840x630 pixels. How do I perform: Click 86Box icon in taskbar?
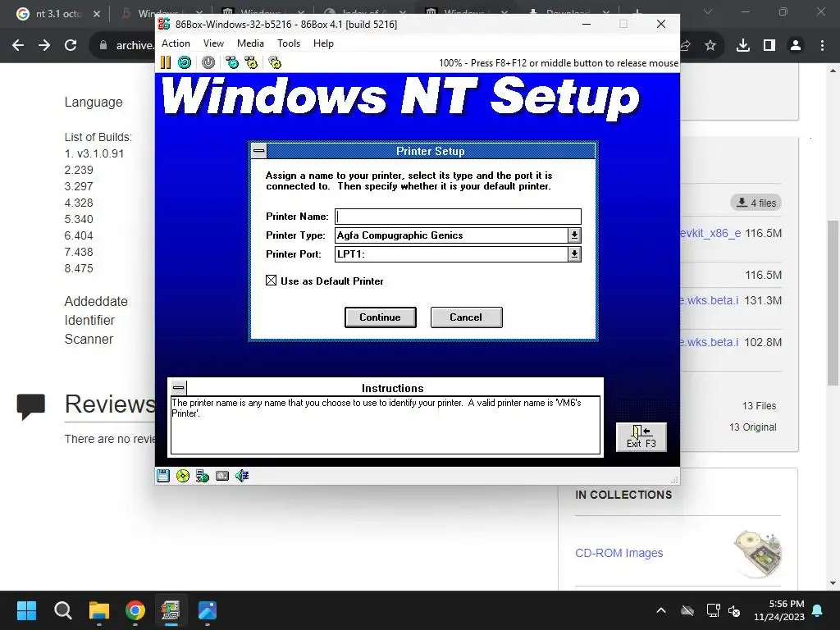(x=171, y=610)
